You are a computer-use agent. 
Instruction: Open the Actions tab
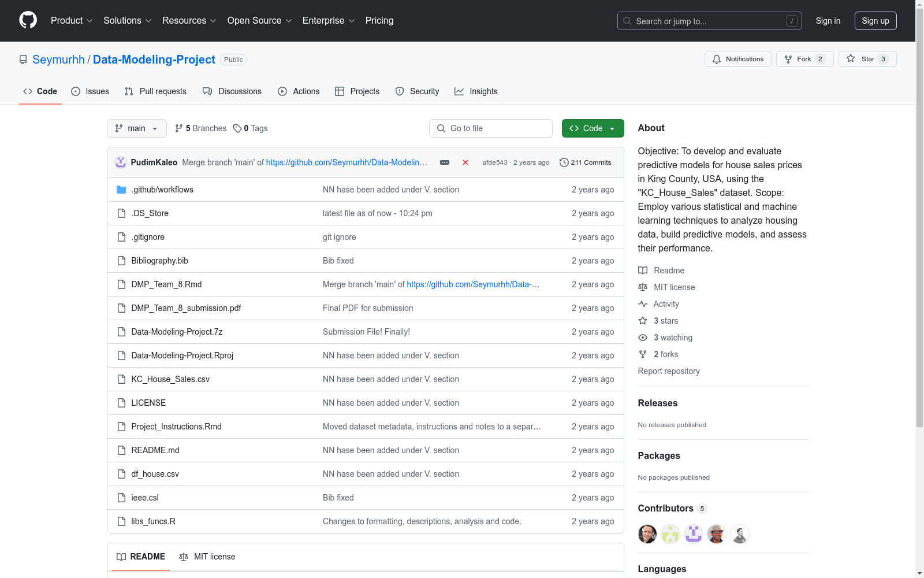click(x=299, y=91)
